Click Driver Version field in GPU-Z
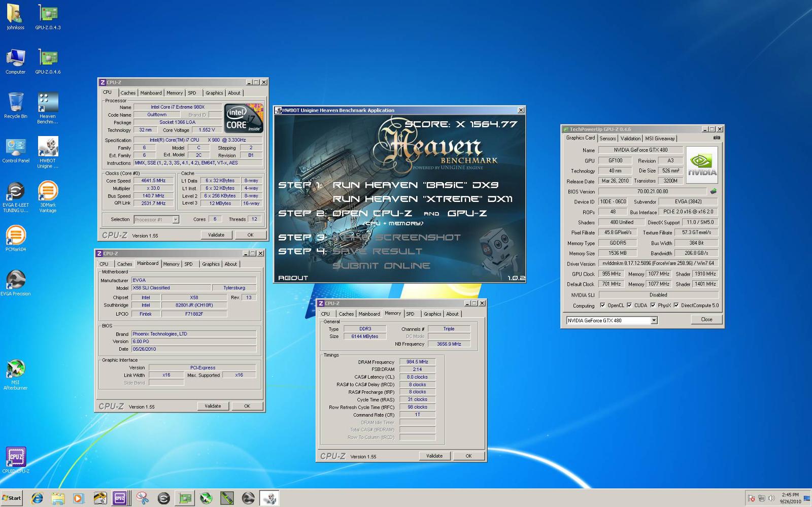Viewport: 812px width, 507px height. click(658, 263)
